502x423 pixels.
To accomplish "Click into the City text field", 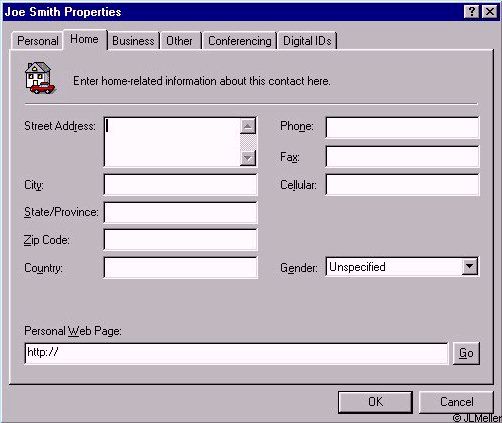I will pyautogui.click(x=180, y=185).
